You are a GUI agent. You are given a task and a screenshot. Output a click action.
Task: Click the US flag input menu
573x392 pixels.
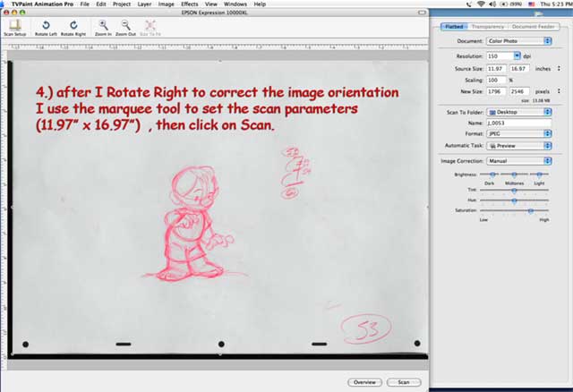click(x=531, y=4)
